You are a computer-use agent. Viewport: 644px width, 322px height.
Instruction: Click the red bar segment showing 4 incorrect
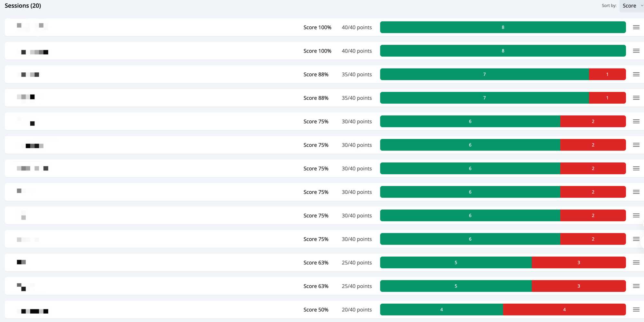[x=564, y=309]
